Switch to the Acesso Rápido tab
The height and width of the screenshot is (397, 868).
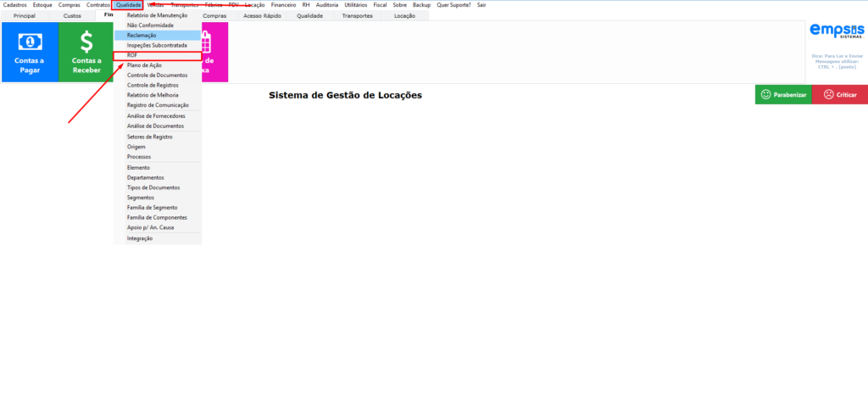tap(261, 16)
